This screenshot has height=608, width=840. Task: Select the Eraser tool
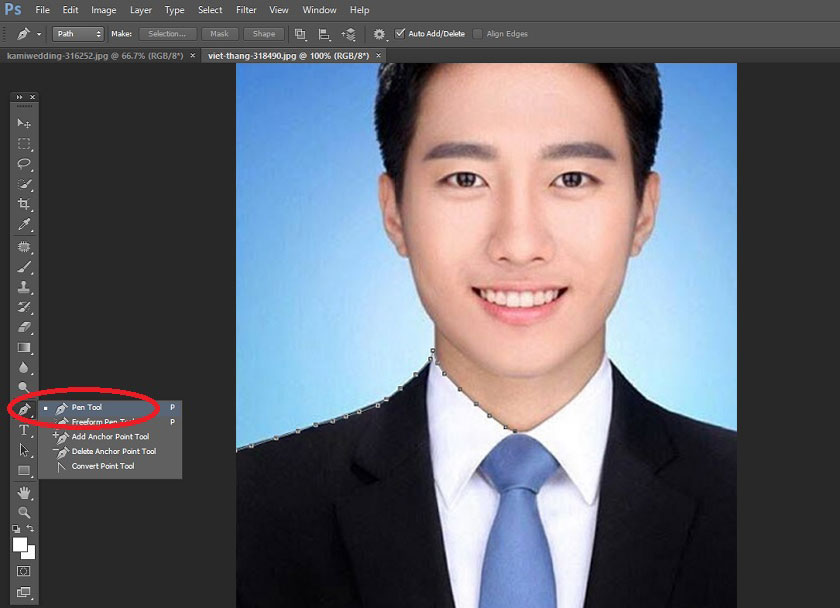24,327
